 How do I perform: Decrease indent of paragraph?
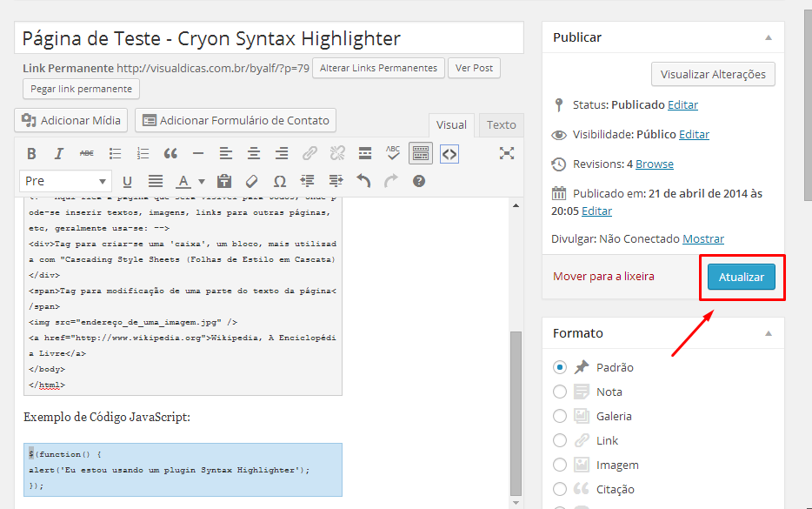[308, 182]
